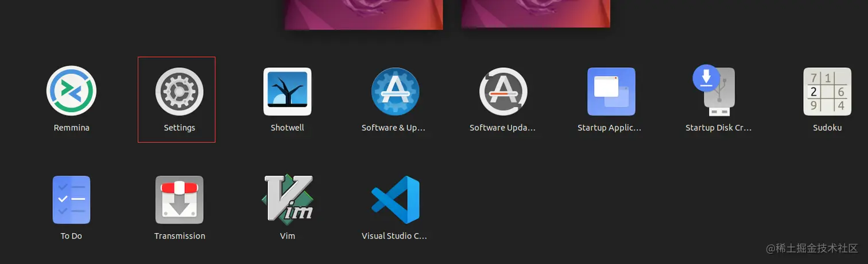Open the Visual Studio Code icon
This screenshot has height=264, width=868.
tap(396, 200)
